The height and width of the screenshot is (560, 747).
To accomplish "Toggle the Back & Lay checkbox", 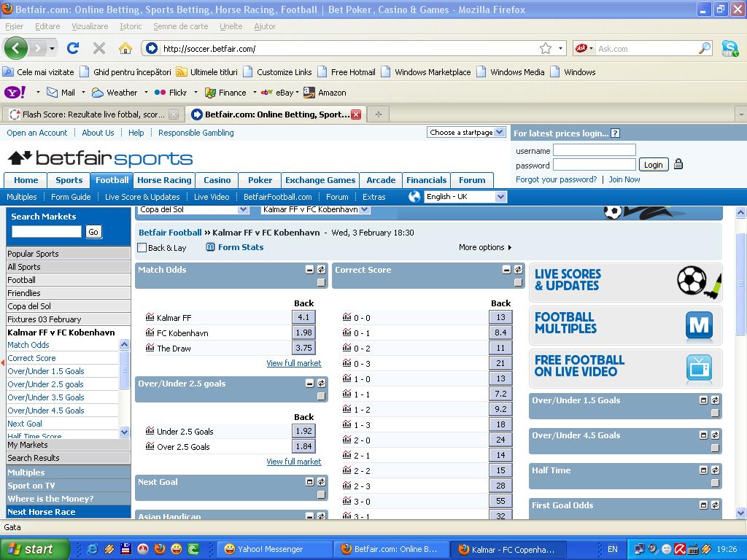I will tap(142, 248).
